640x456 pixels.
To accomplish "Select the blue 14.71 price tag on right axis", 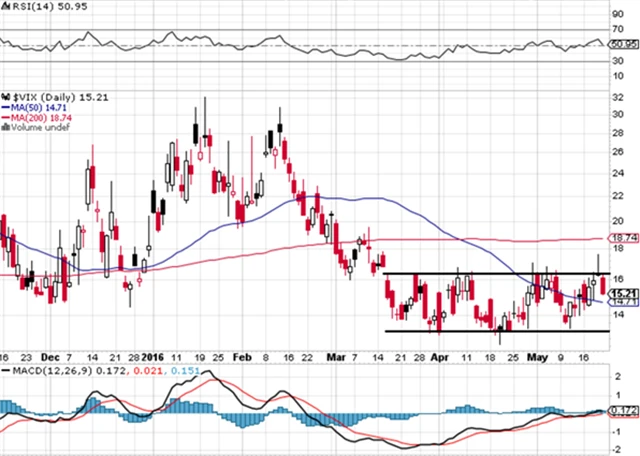I will 623,303.
